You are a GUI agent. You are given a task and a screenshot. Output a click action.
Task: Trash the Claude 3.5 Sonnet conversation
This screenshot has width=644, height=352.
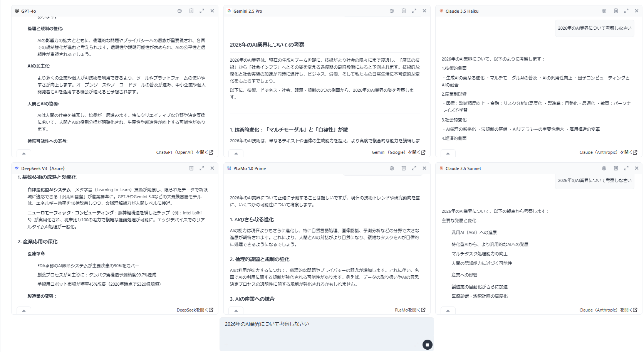(616, 168)
